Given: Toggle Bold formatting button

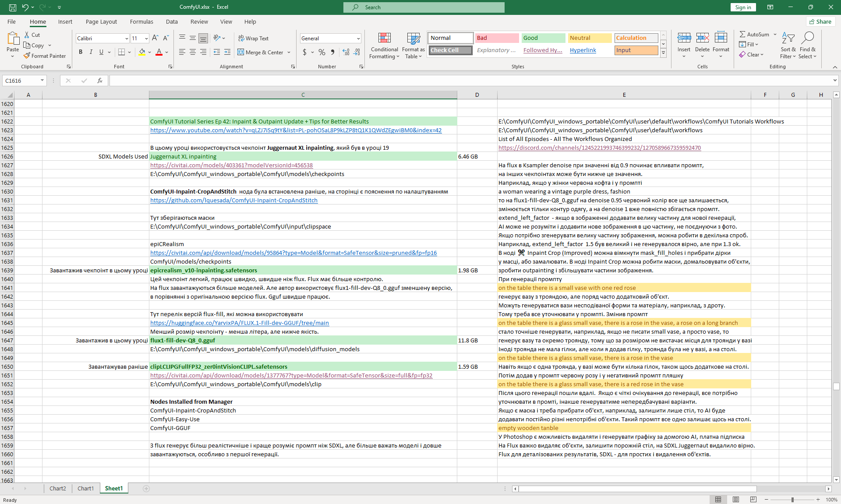Looking at the screenshot, I should (x=81, y=52).
